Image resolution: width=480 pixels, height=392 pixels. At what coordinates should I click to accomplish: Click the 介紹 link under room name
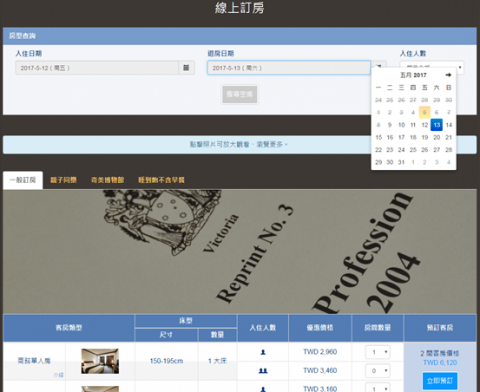pos(58,375)
